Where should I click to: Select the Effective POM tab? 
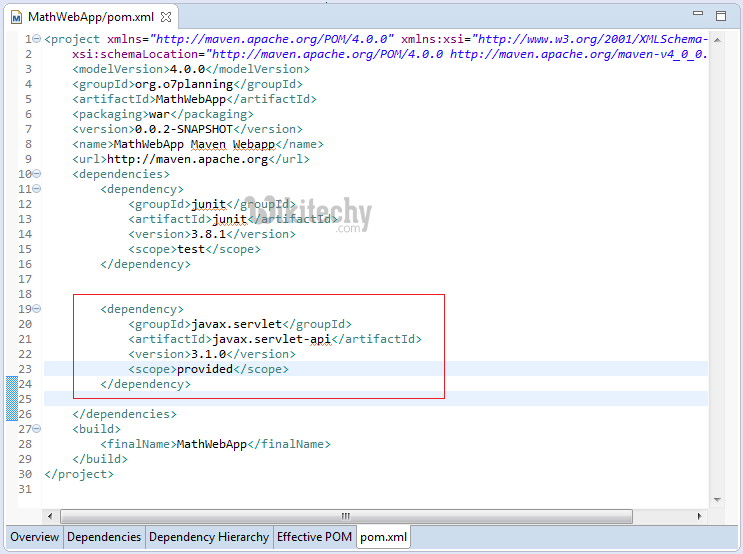pyautogui.click(x=314, y=537)
